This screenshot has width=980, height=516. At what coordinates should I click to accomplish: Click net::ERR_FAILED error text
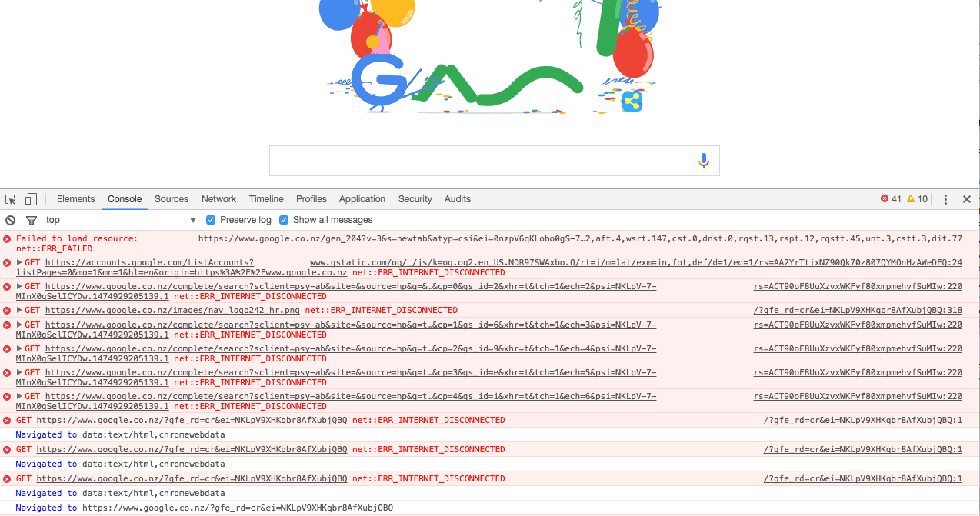pyautogui.click(x=54, y=249)
